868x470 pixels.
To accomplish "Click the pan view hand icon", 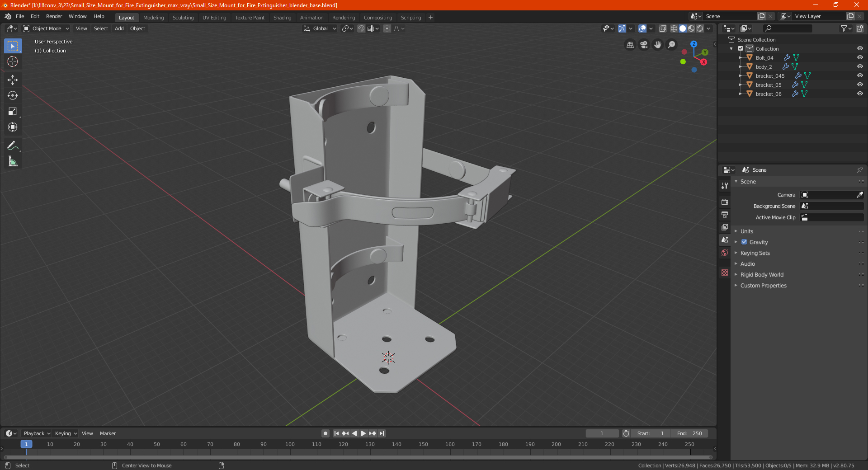I will 658,45.
